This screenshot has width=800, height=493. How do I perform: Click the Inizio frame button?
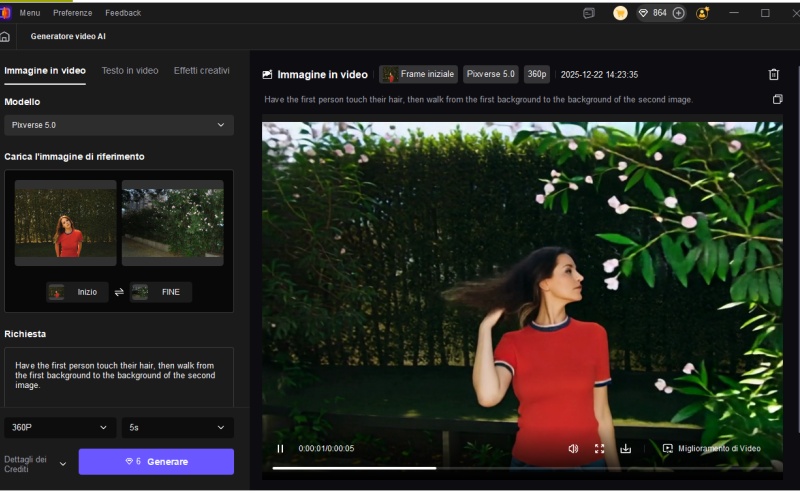[x=77, y=292]
